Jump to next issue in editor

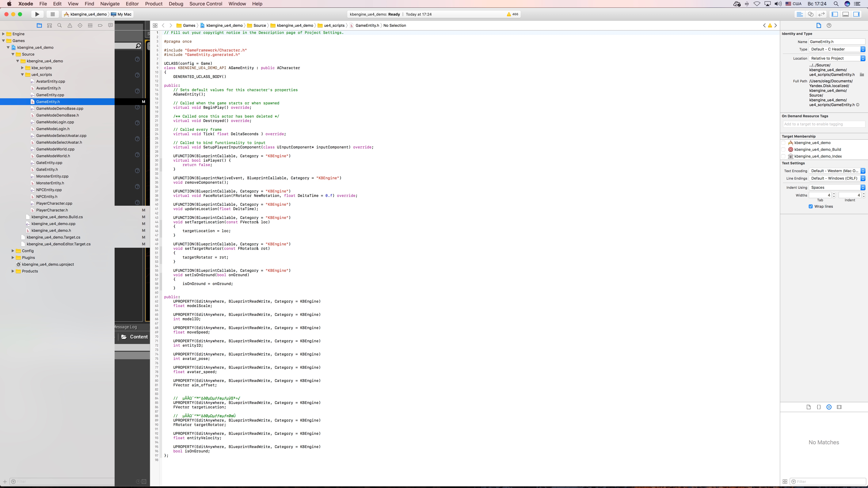(x=776, y=26)
